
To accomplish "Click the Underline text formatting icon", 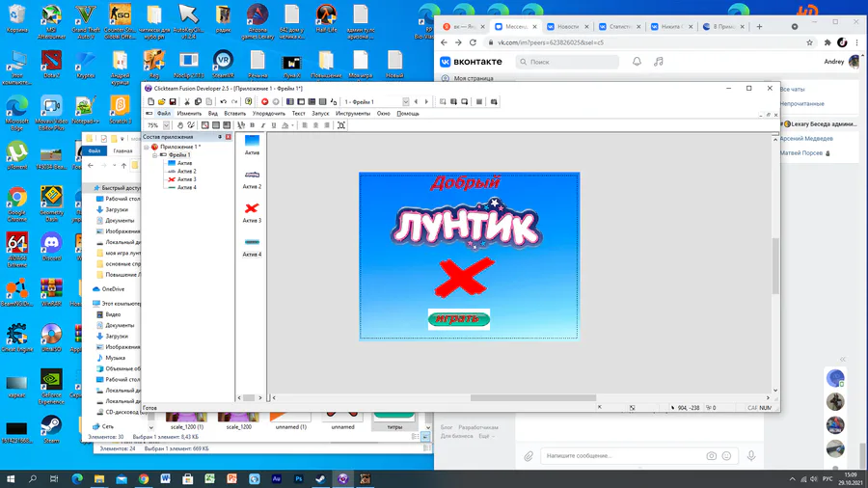I will coord(274,125).
